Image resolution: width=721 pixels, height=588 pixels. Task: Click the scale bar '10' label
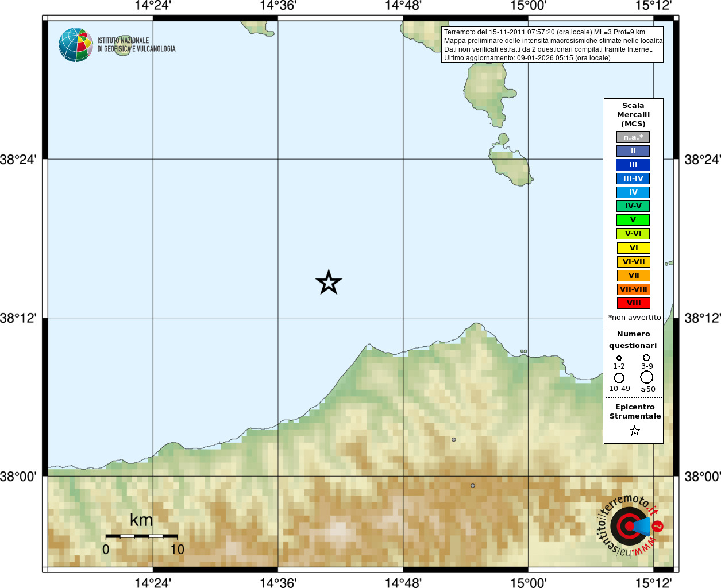pyautogui.click(x=177, y=550)
